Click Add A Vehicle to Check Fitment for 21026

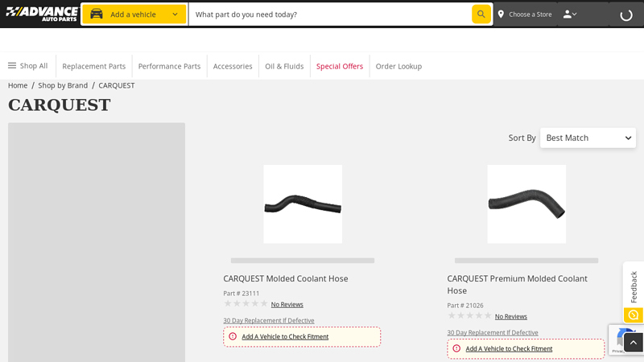[x=509, y=348]
